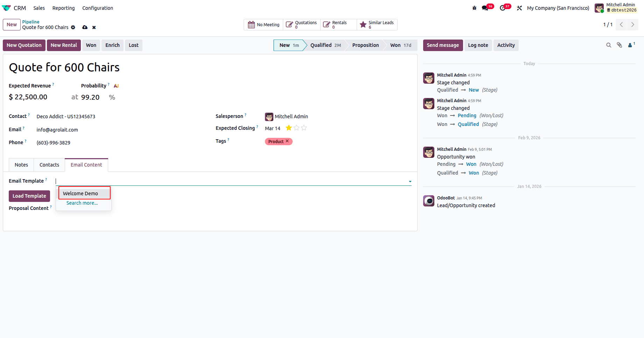Open record settings gear next to breadcrumb
The width and height of the screenshot is (644, 338).
point(73,27)
